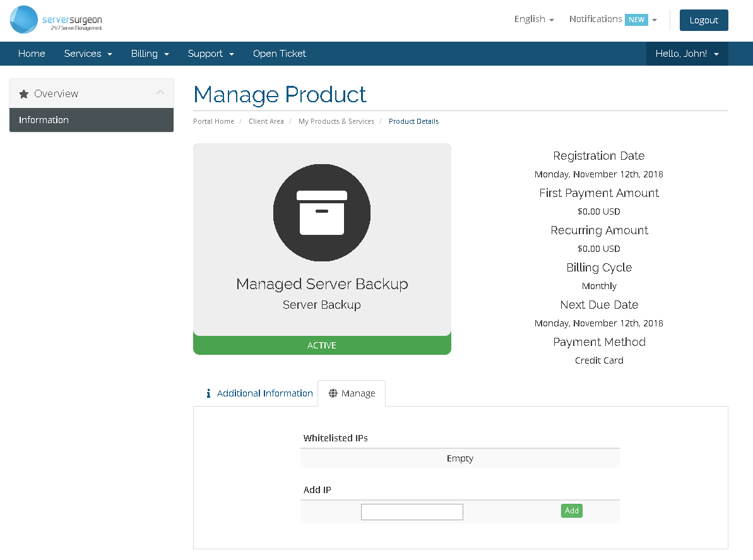Screen dimensions: 753x560
Task: Open the Notifications dropdown
Action: pyautogui.click(x=613, y=19)
